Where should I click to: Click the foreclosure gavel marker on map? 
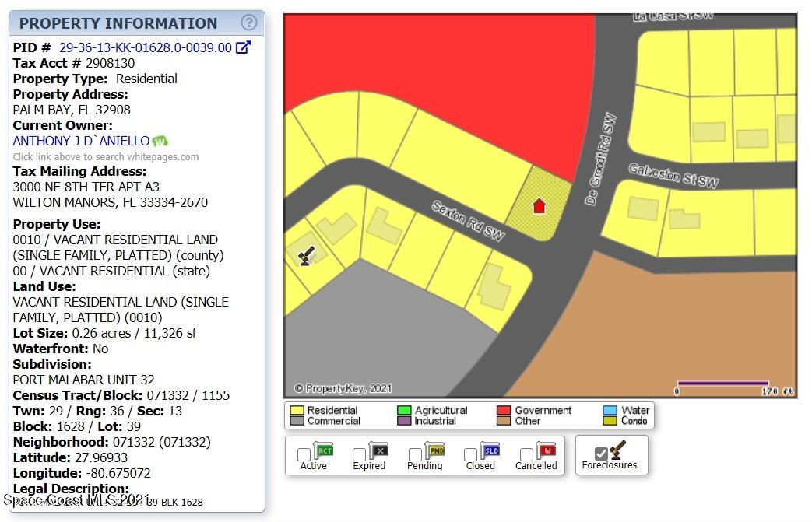pos(307,256)
